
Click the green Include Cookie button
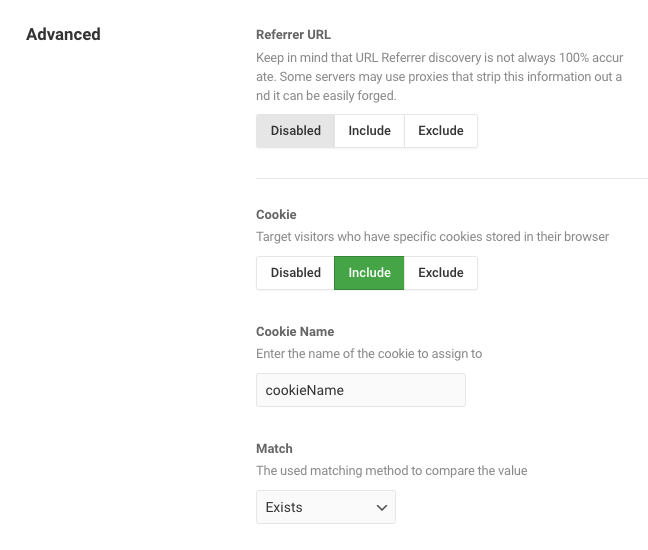tap(369, 273)
